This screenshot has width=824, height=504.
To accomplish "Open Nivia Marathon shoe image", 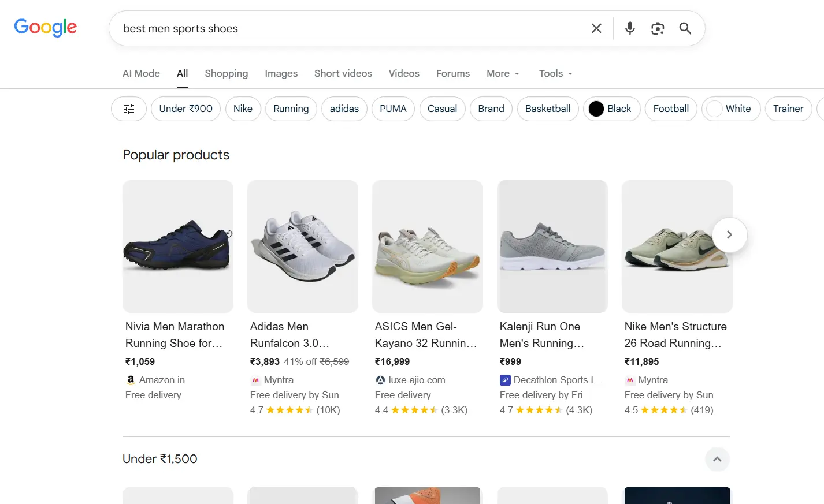I will pos(178,247).
